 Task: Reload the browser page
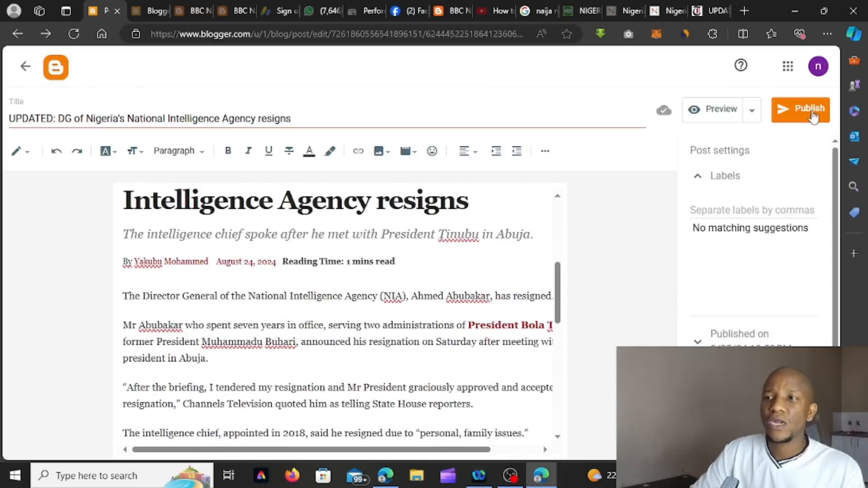point(74,34)
